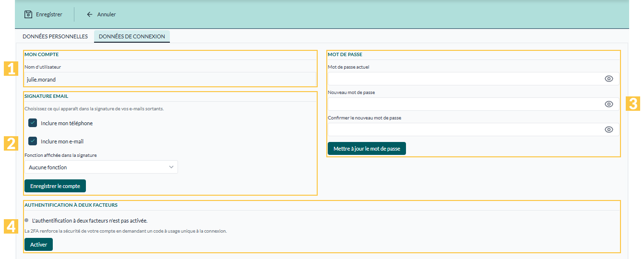Click Enregistrer le compte button

click(x=55, y=186)
